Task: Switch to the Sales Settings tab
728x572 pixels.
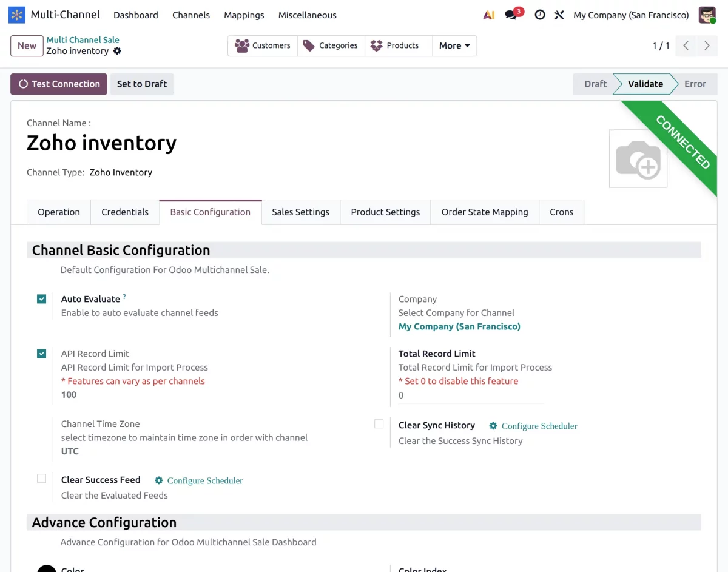Action: (x=301, y=212)
